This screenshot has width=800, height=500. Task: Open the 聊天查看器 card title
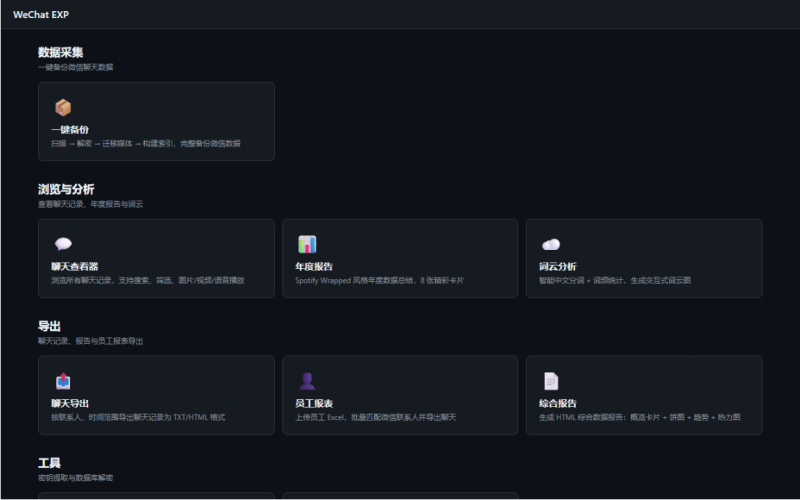(x=74, y=266)
